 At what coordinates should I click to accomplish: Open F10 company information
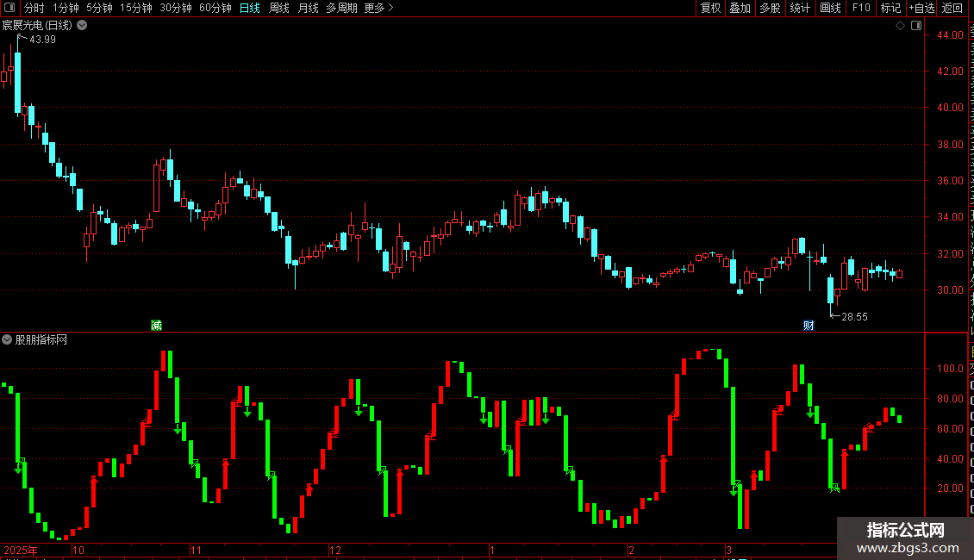pos(861,8)
